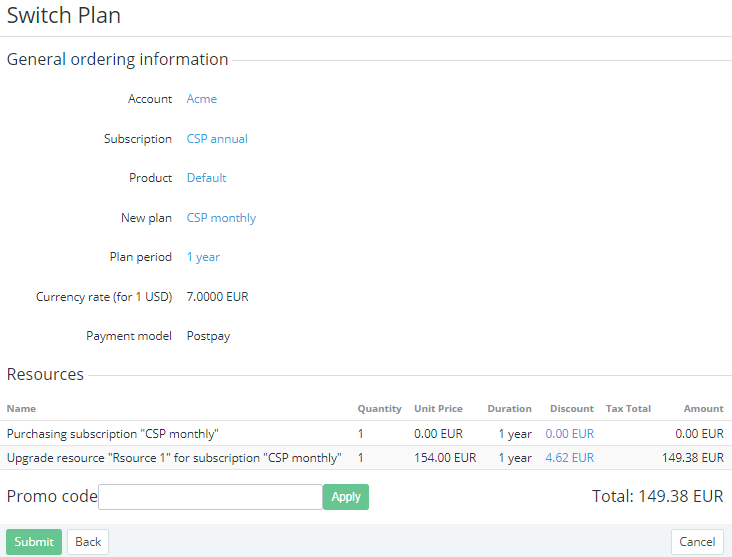This screenshot has height=557, width=732.
Task: Click the Duration column header
Action: [509, 409]
